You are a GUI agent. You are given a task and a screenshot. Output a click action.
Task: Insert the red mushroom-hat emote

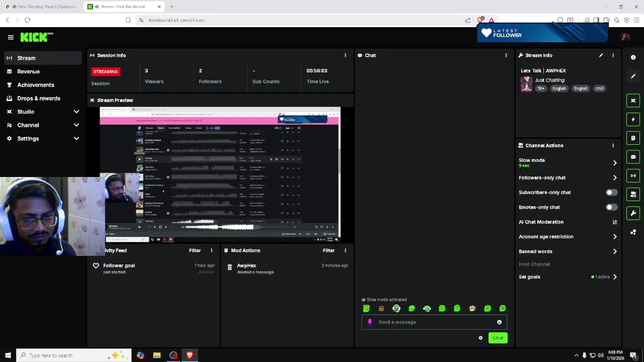click(x=472, y=308)
